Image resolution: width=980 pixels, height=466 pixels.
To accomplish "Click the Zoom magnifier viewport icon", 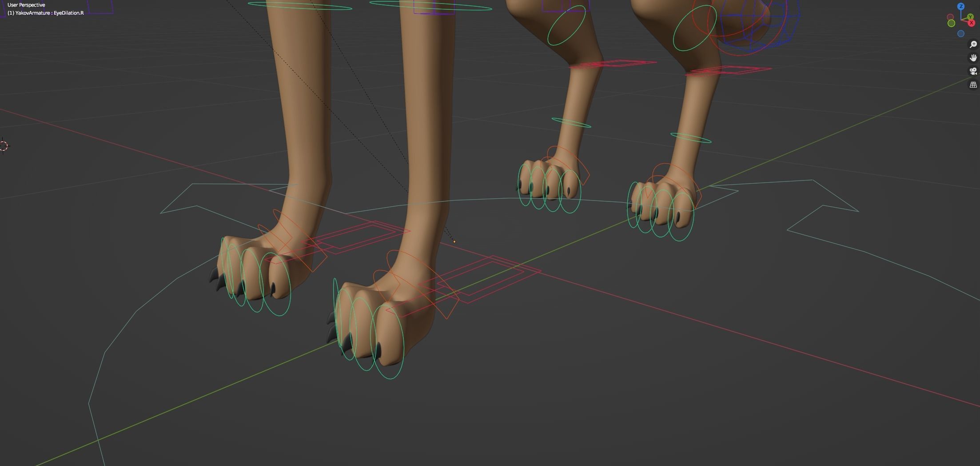I will point(973,44).
